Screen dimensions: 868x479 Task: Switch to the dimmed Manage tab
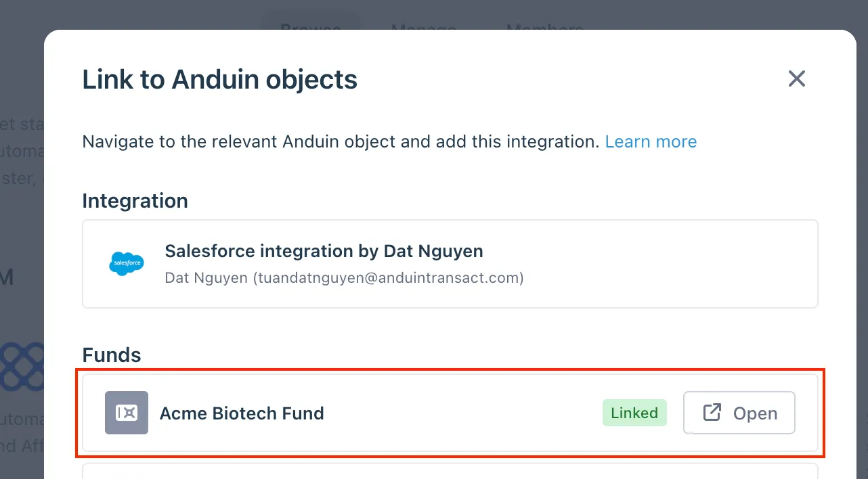424,28
